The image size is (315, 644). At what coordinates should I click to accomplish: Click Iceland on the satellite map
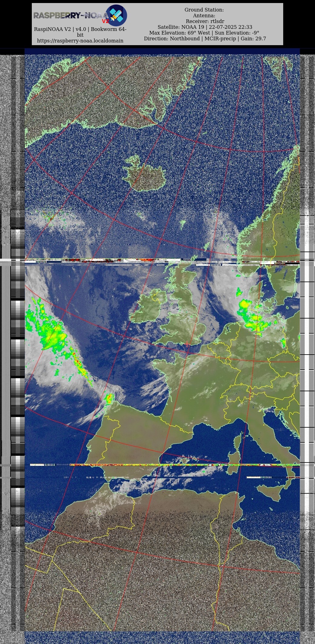[145, 174]
